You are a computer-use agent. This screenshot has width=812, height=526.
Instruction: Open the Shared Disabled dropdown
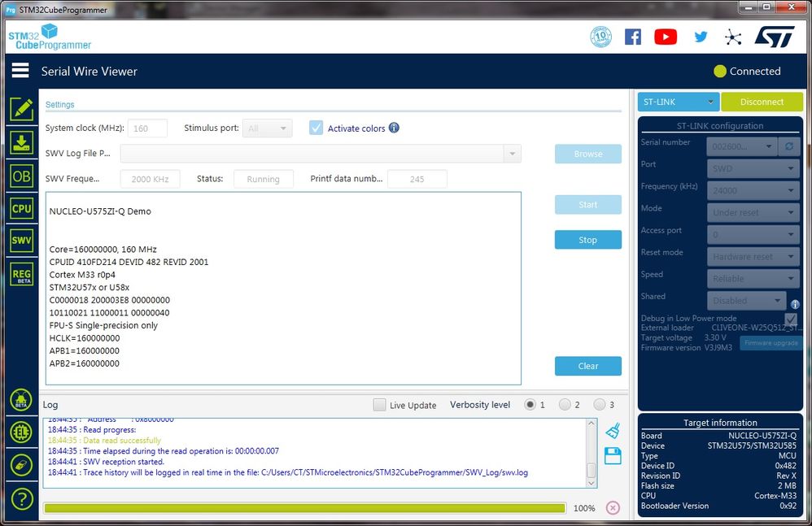click(x=746, y=301)
